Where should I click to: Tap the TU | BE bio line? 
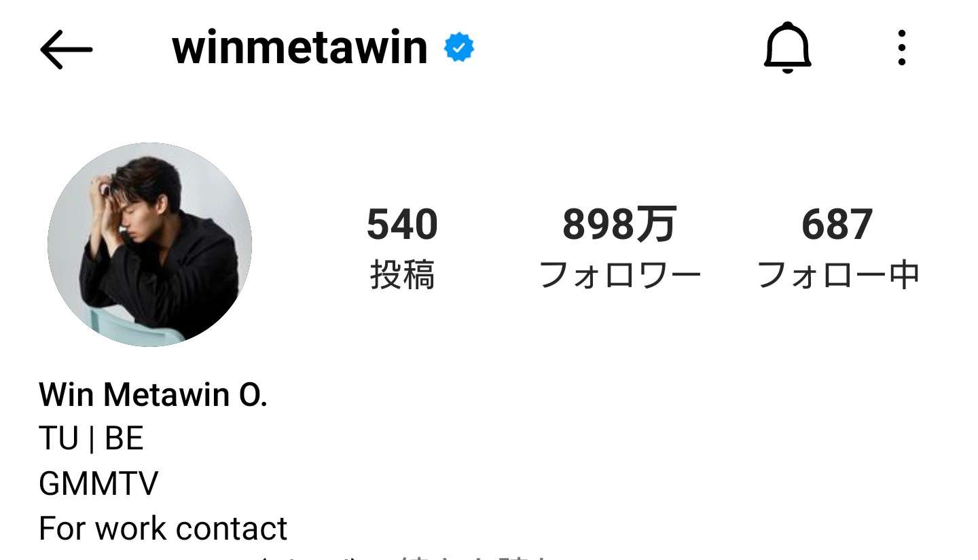pos(91,439)
